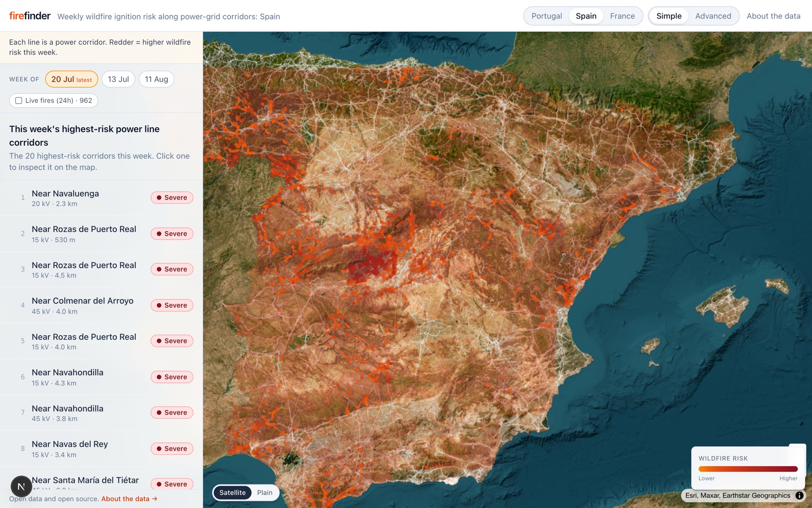Switch country to Portugal
This screenshot has width=812, height=508.
click(546, 16)
